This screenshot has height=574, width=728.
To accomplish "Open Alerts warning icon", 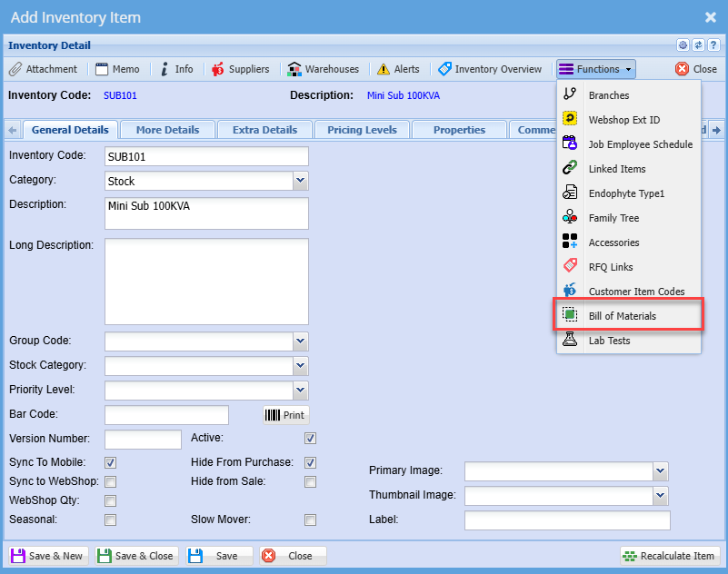I will (384, 69).
